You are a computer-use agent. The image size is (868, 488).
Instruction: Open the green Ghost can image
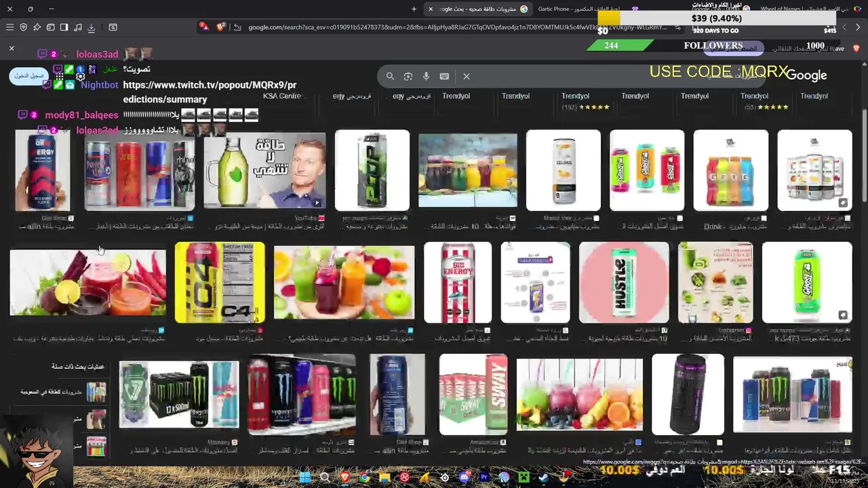(807, 282)
